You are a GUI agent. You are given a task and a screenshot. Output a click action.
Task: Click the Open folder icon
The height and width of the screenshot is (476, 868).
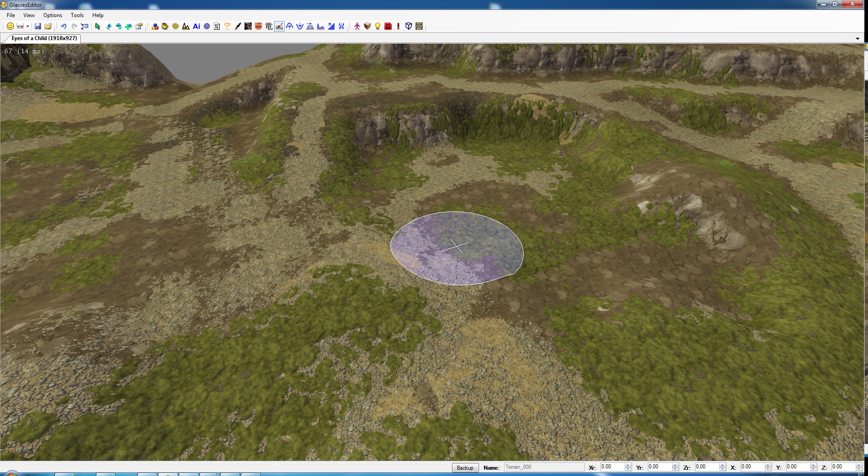coord(48,27)
